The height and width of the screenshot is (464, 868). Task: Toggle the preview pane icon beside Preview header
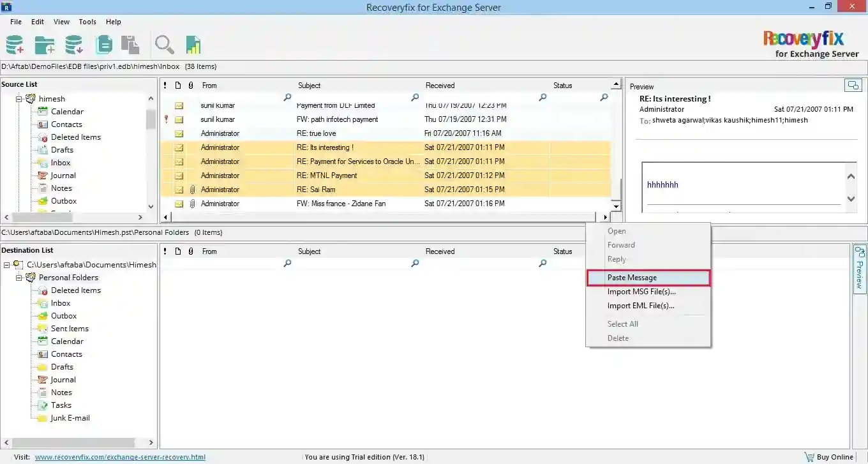coord(853,85)
